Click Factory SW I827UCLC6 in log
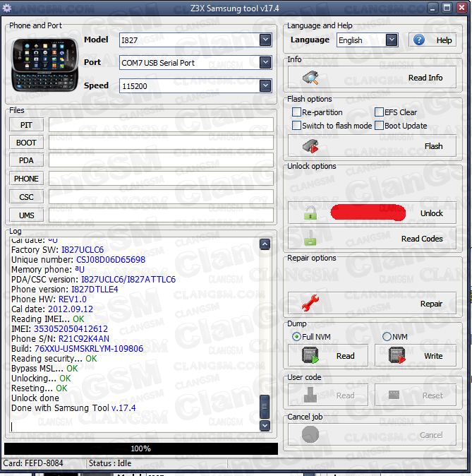This screenshot has height=476, width=472. pos(83,250)
